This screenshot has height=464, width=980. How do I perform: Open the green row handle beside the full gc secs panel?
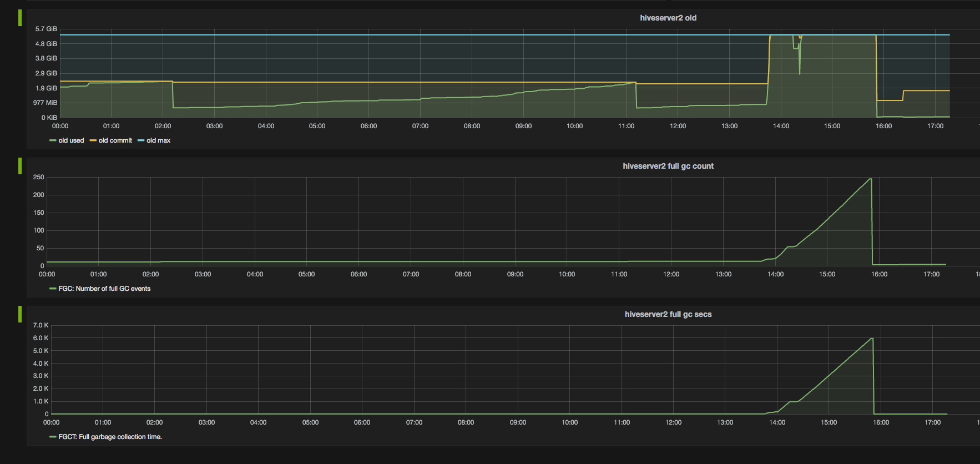click(20, 314)
